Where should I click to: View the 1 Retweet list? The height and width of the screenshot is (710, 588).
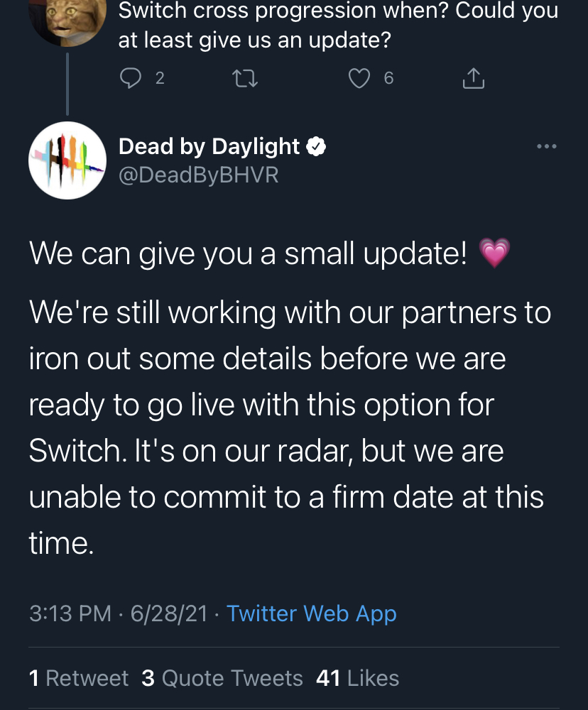pyautogui.click(x=79, y=678)
